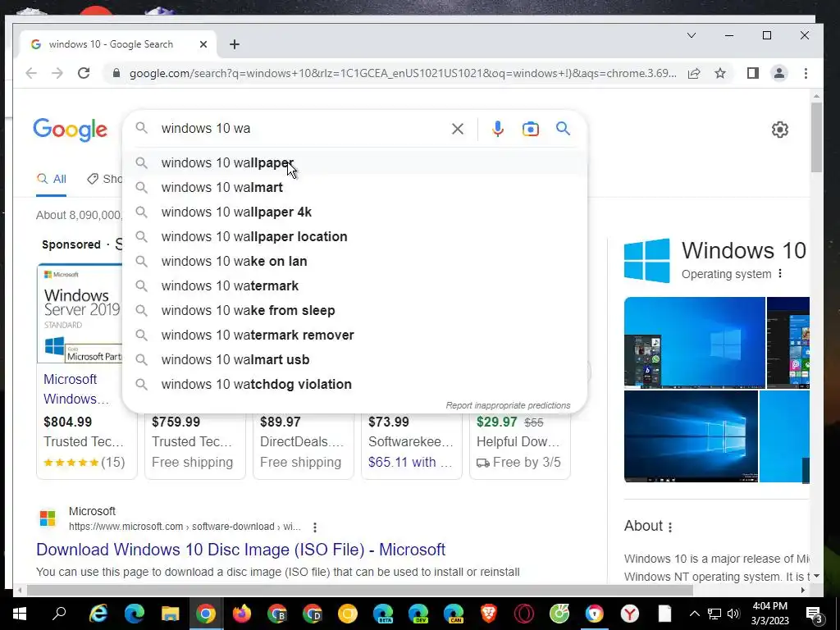This screenshot has width=840, height=630.
Task: Open Download Windows 10 Disc Image link
Action: (x=240, y=550)
